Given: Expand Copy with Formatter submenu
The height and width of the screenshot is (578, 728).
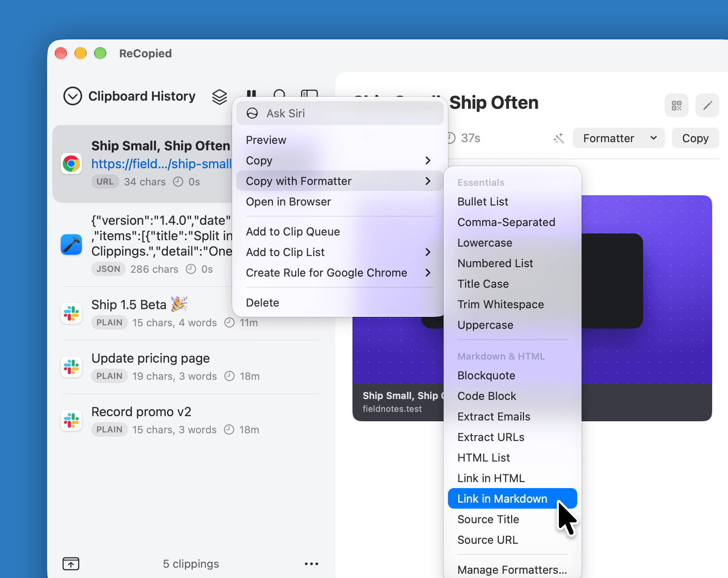Looking at the screenshot, I should (340, 181).
